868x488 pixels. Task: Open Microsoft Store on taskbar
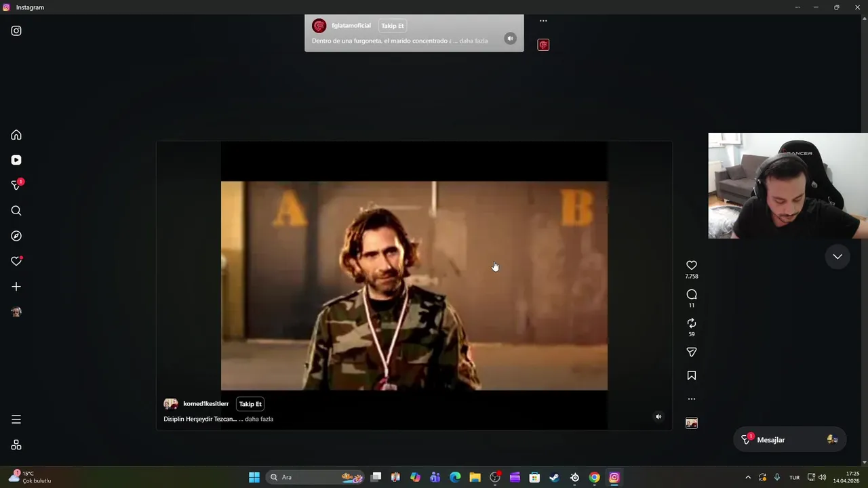(x=534, y=477)
